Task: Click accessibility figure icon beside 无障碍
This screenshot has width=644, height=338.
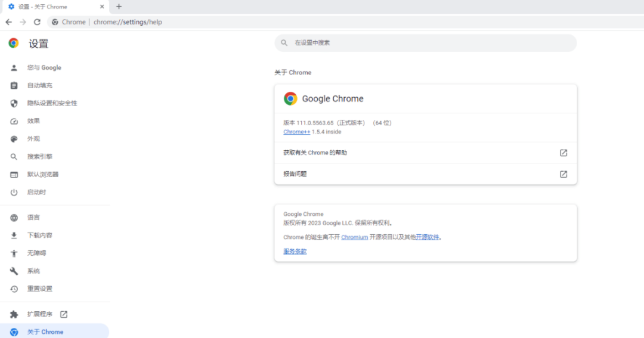Action: (x=14, y=253)
